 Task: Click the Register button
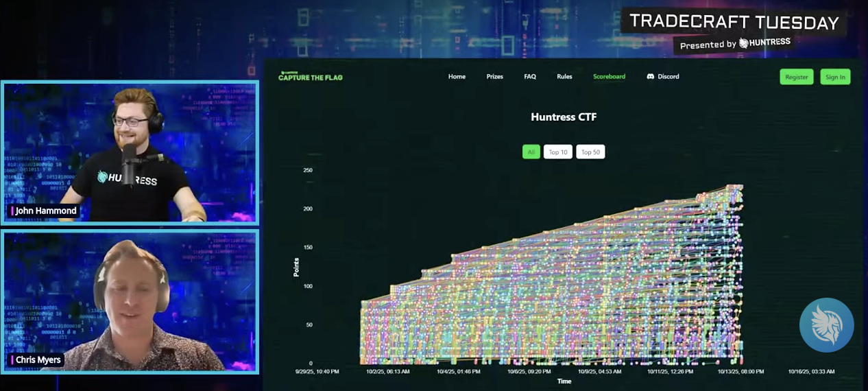tap(797, 77)
